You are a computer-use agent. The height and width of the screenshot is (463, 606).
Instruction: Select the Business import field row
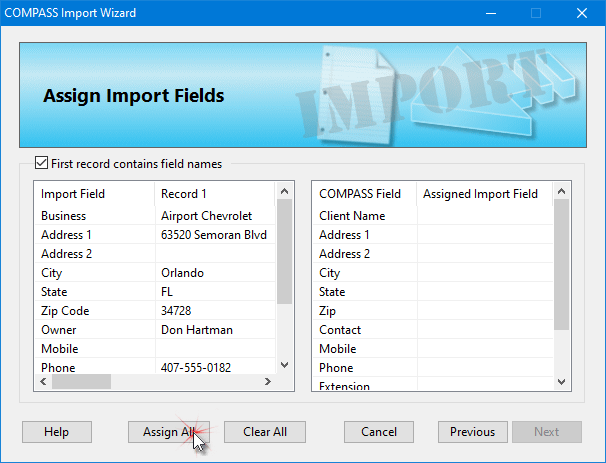(63, 216)
